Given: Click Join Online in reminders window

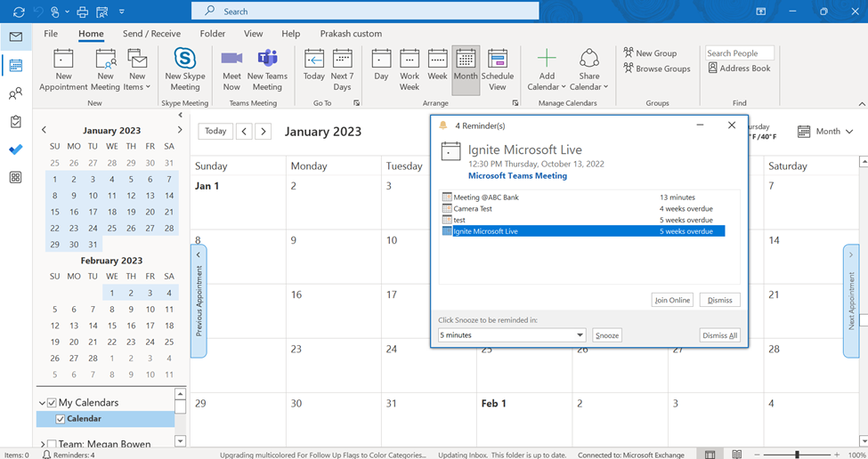Looking at the screenshot, I should (672, 300).
